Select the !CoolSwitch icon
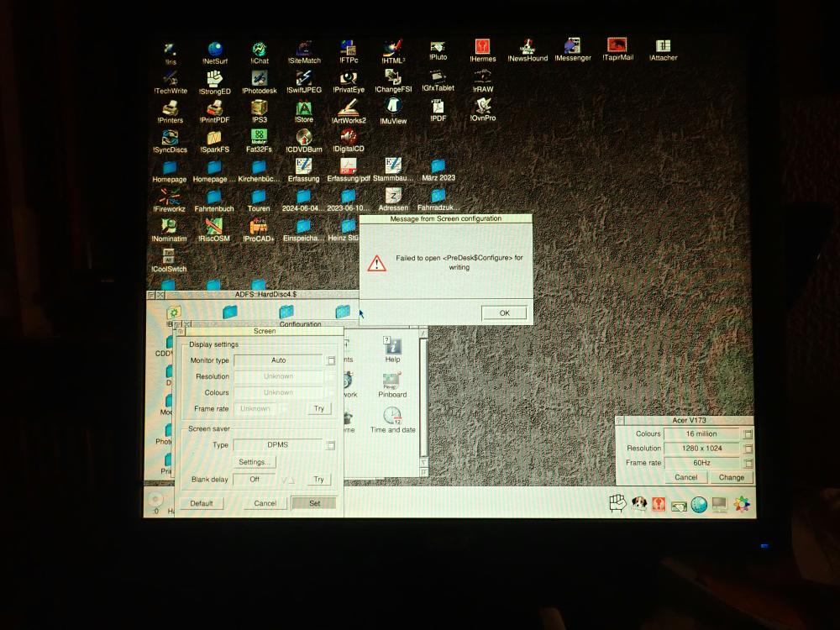 point(169,261)
